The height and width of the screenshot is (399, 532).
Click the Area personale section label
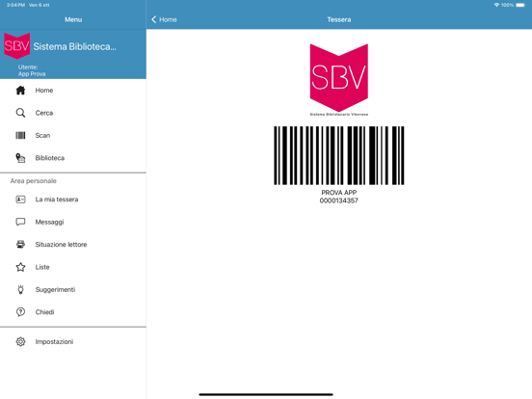[x=33, y=181]
